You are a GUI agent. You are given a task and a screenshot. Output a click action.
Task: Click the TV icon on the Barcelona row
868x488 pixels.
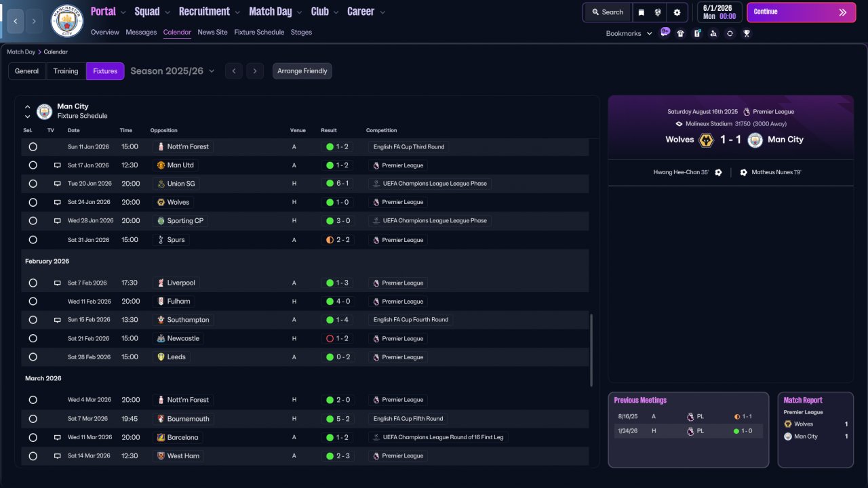58,438
